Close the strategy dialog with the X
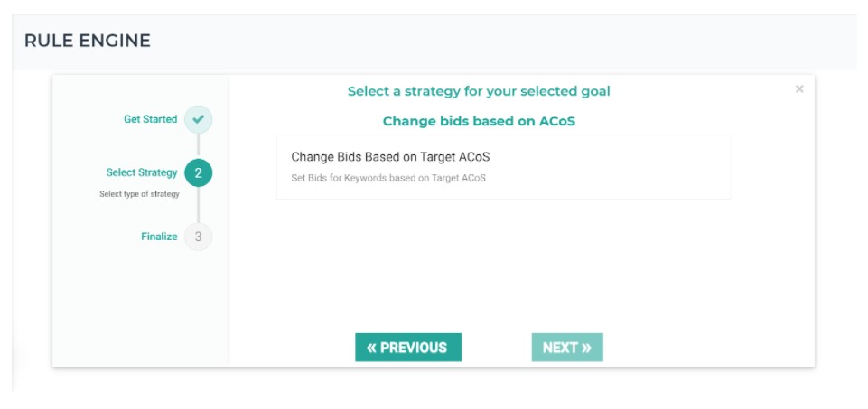Viewport: 868px width, 409px height. coord(799,89)
